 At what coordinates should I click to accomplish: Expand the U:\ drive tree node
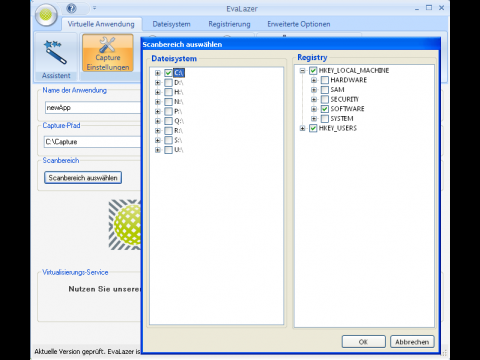158,150
